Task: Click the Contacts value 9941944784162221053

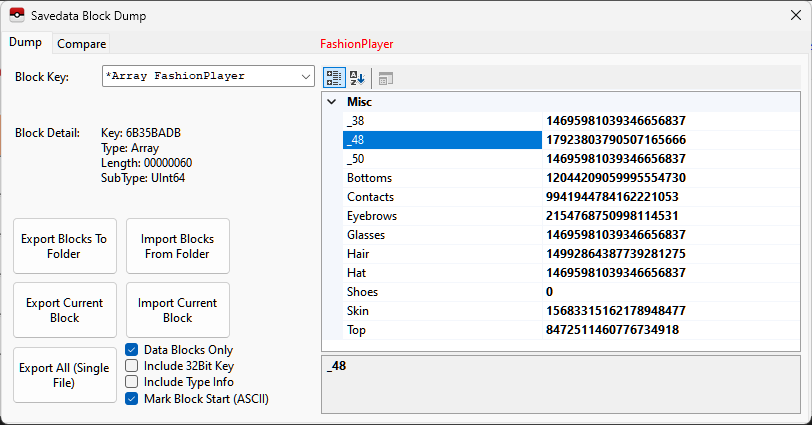Action: tap(612, 197)
